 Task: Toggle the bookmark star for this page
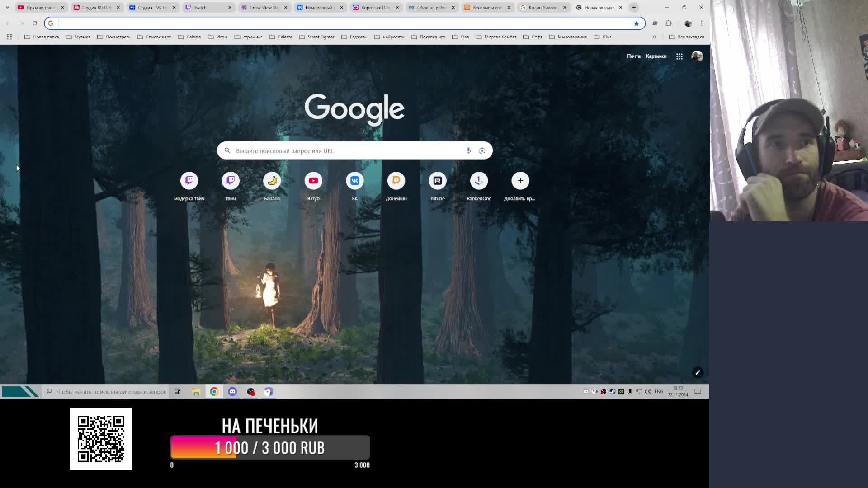[636, 23]
